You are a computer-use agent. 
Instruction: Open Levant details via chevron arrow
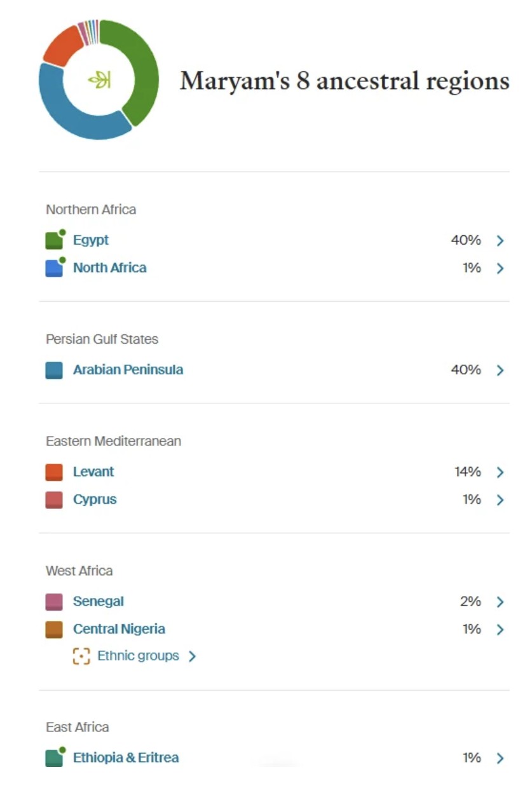click(x=500, y=472)
